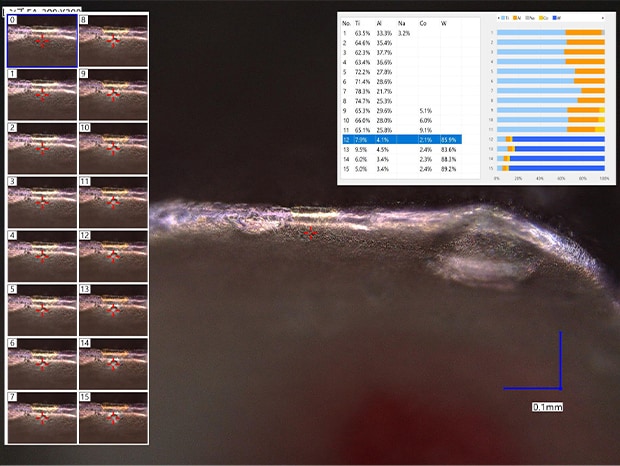Click the left scroll arrow in chart legend
The image size is (620, 466).
point(498,19)
